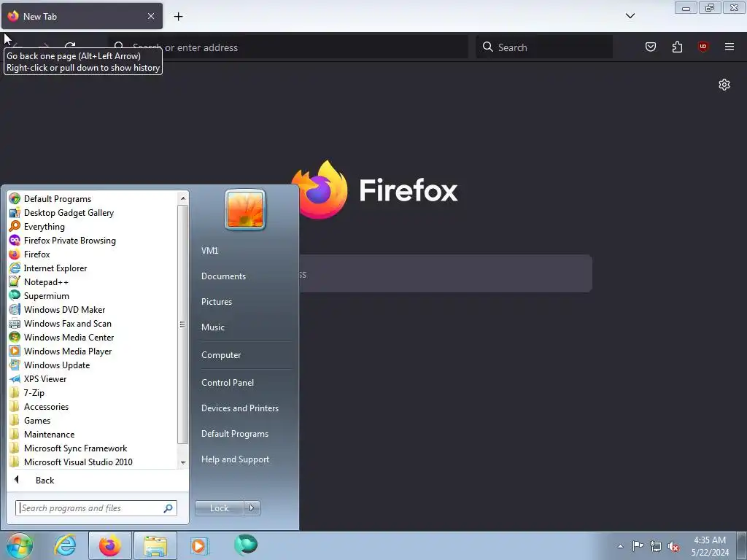
Task: Open Supermium from the taskbar
Action: [245, 545]
